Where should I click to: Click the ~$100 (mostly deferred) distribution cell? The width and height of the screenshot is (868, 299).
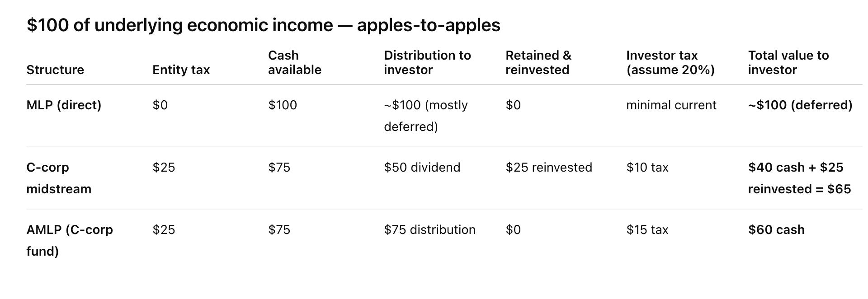[425, 116]
